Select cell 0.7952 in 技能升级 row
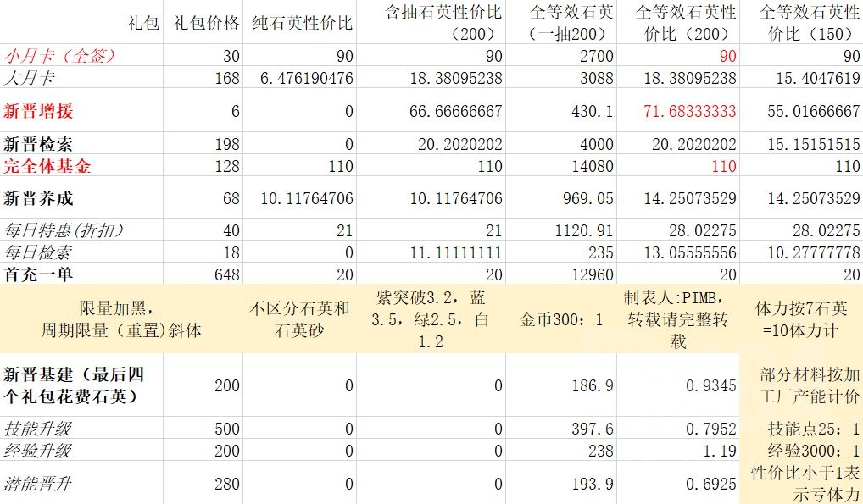This screenshot has height=504, width=863. (678, 428)
